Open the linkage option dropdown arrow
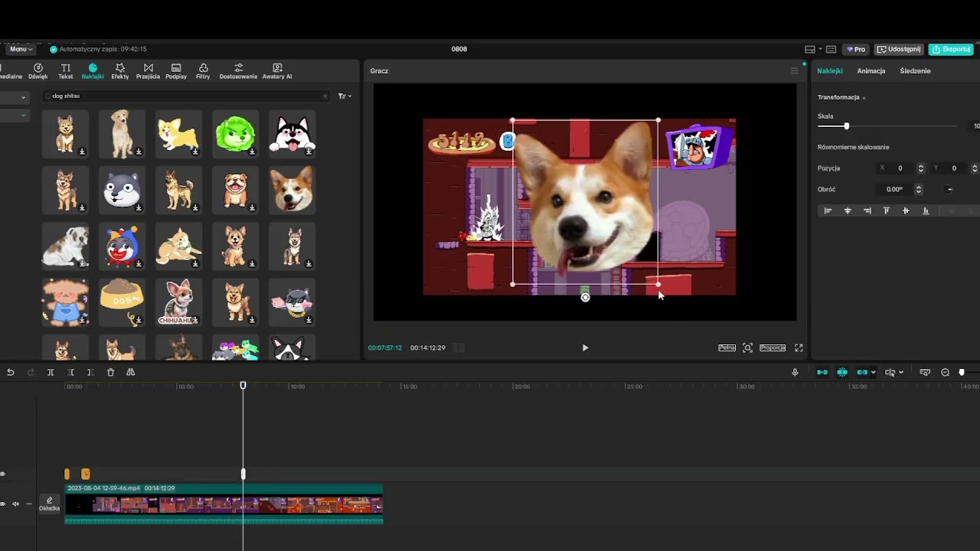 click(873, 373)
